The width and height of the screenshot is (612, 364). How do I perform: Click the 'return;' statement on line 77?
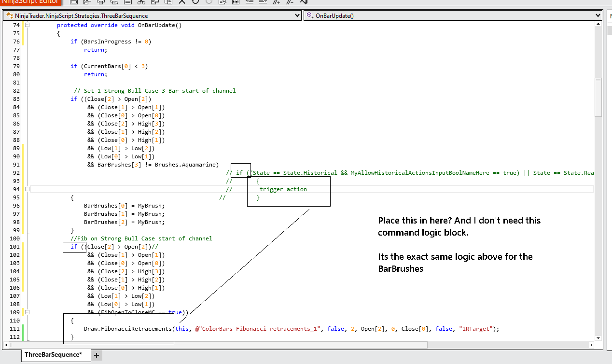coord(96,50)
